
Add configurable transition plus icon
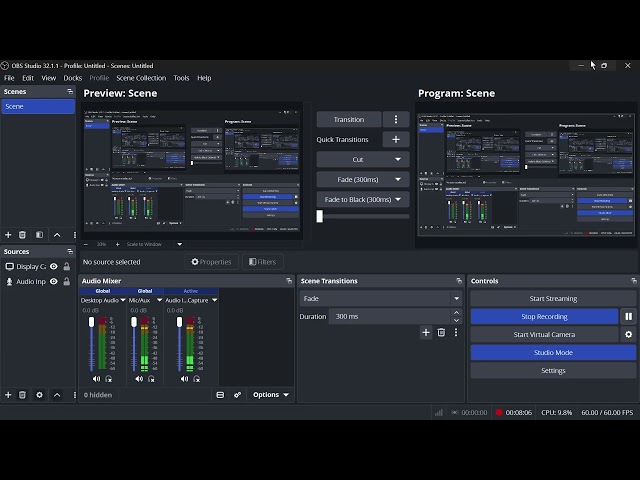tap(426, 332)
